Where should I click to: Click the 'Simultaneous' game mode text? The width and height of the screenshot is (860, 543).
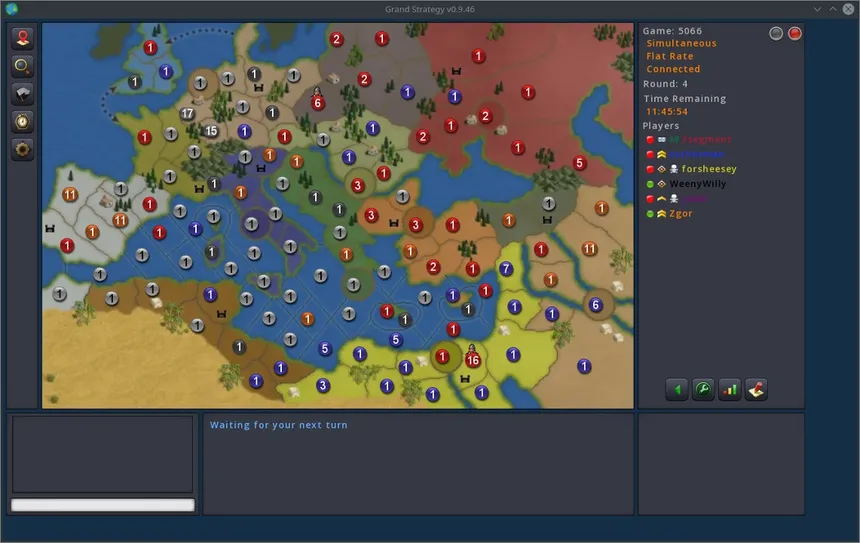(681, 43)
